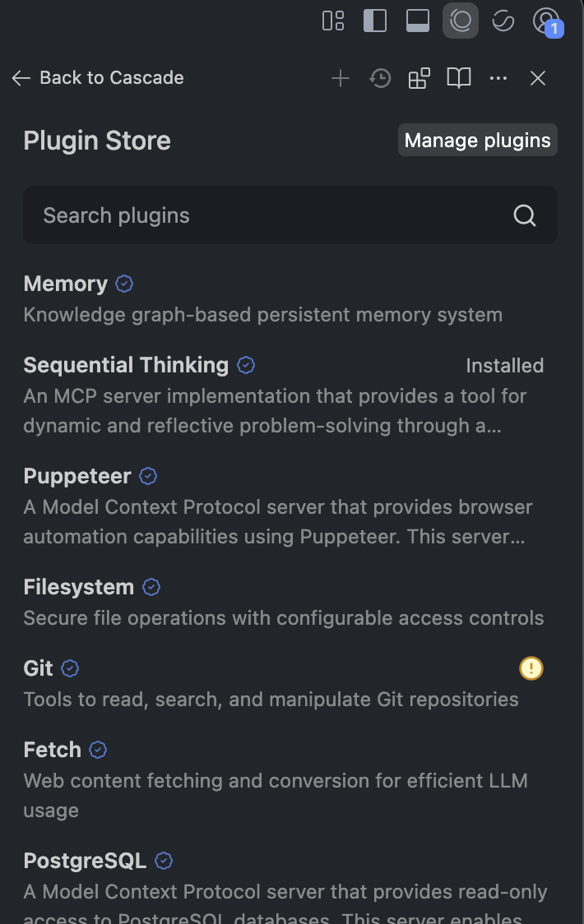Viewport: 584px width, 924px height.
Task: Open the docs book icon
Action: (x=459, y=78)
